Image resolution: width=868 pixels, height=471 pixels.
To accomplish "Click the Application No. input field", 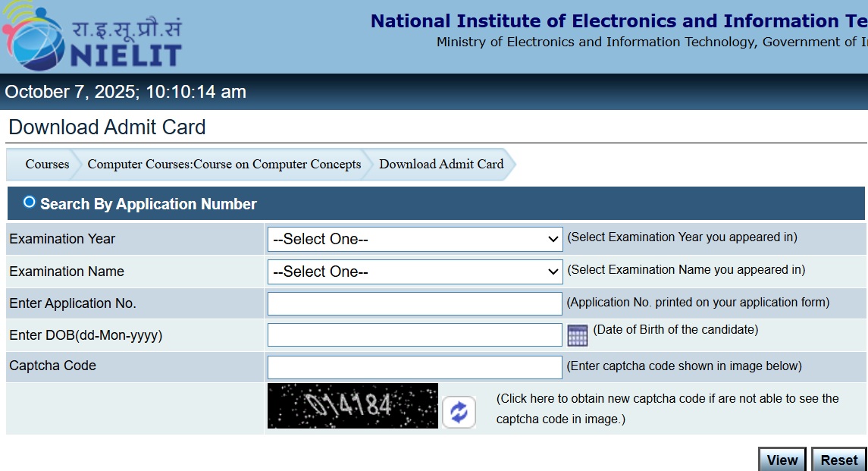I will click(414, 303).
